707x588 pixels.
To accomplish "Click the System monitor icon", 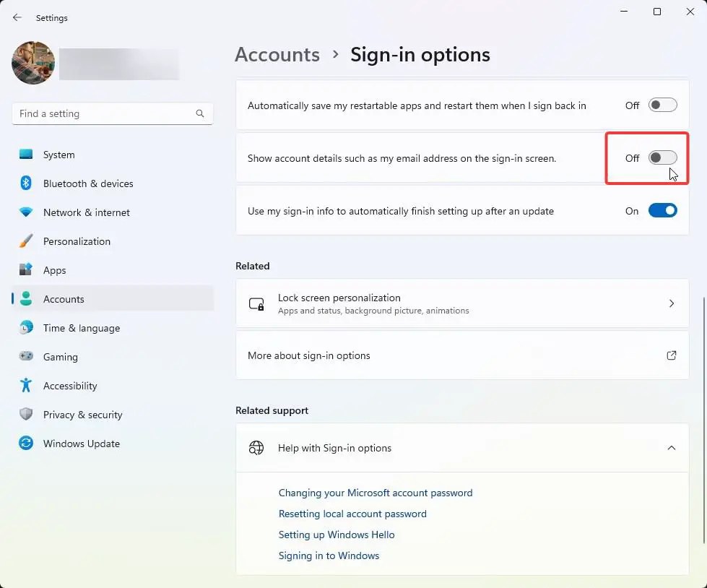I will [x=26, y=154].
